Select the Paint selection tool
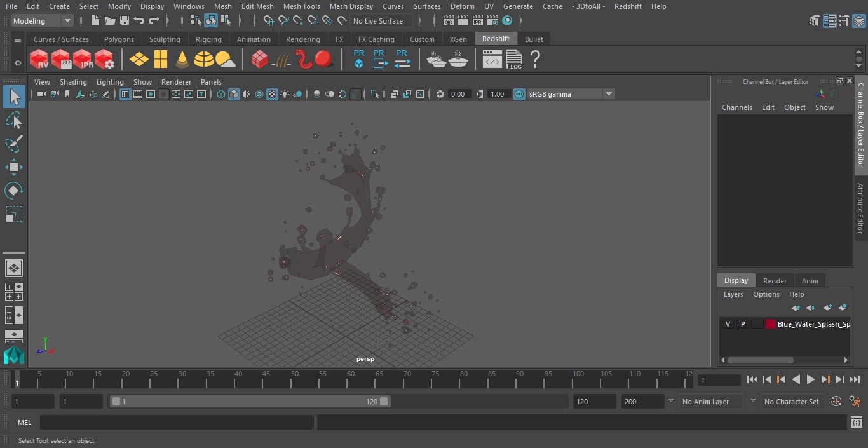This screenshot has height=448, width=868. (13, 144)
